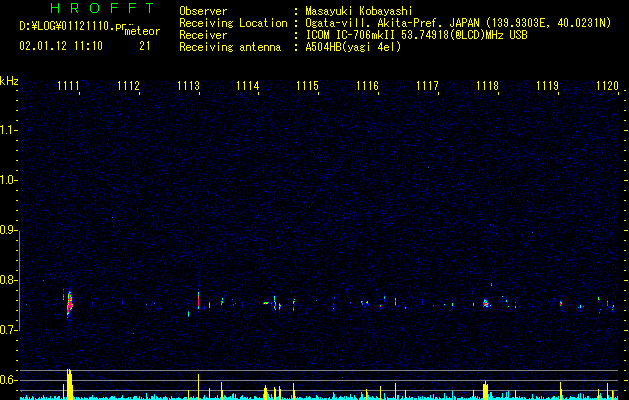Viewport: 629px width, 400px height.
Task: Click the 0.7 kHz frequency label
Action: pyautogui.click(x=9, y=330)
